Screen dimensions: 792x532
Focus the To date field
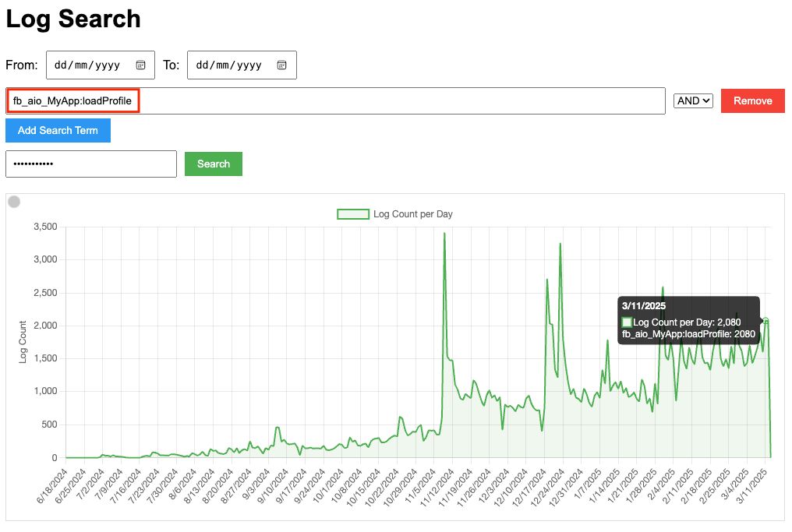(242, 65)
